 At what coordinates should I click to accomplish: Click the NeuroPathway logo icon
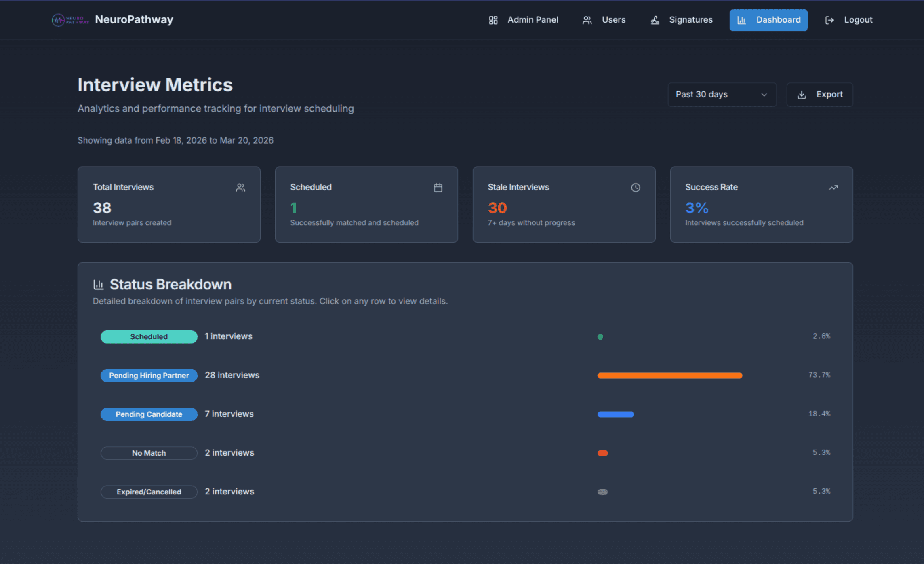(59, 20)
